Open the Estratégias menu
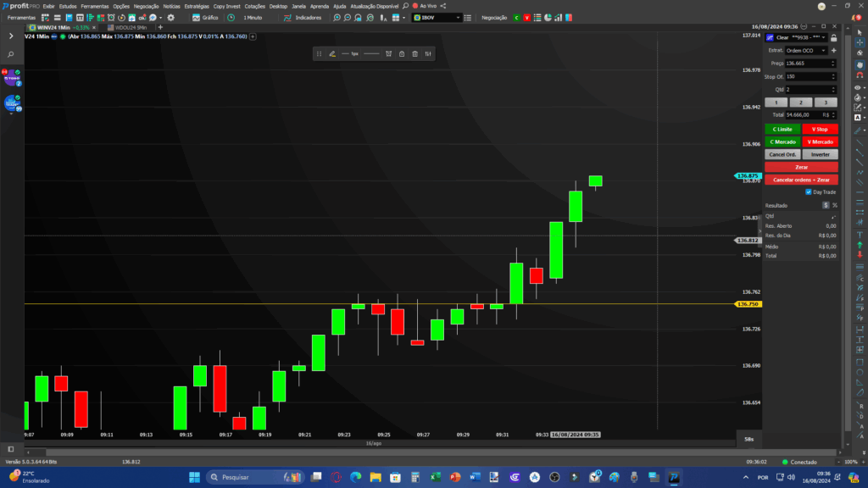 (197, 6)
